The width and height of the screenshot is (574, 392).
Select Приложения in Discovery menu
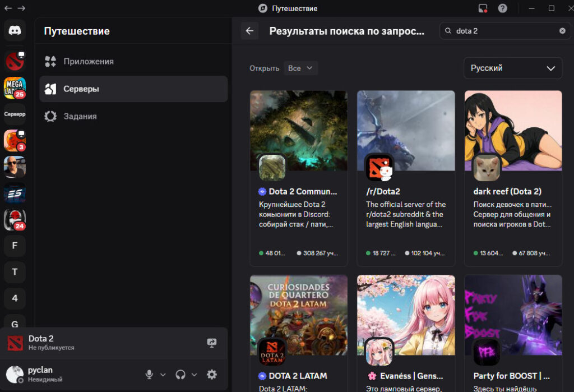tap(133, 62)
